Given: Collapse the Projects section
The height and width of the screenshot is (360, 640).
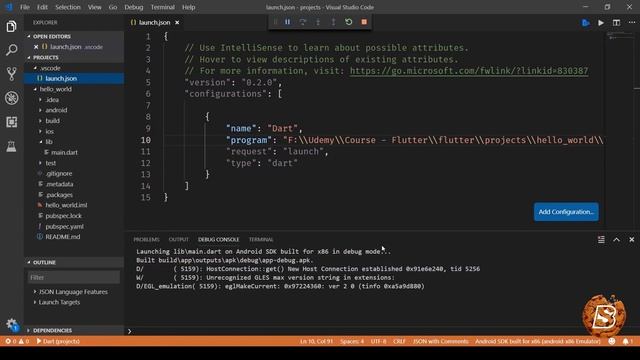Looking at the screenshot, I should [x=29, y=58].
